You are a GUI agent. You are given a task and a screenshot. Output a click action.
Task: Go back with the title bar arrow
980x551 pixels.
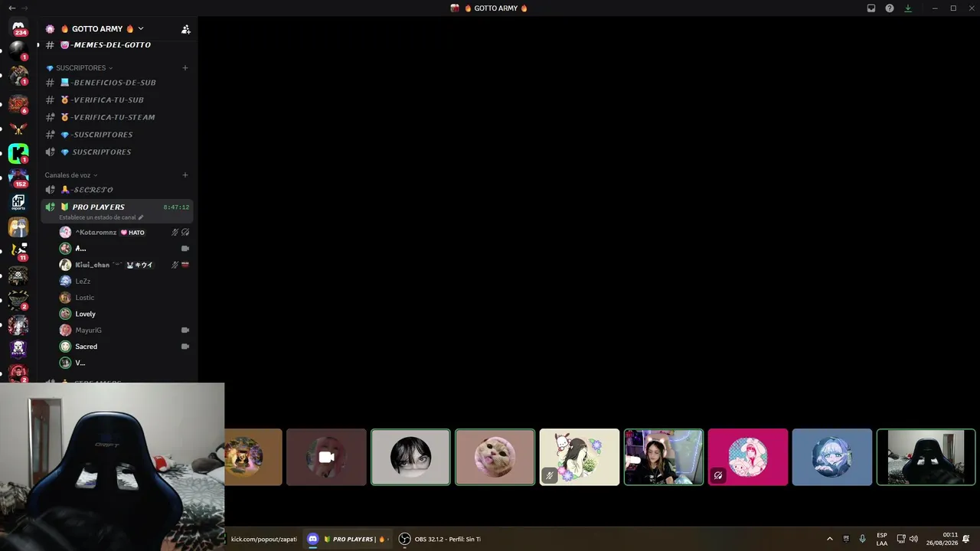[11, 8]
